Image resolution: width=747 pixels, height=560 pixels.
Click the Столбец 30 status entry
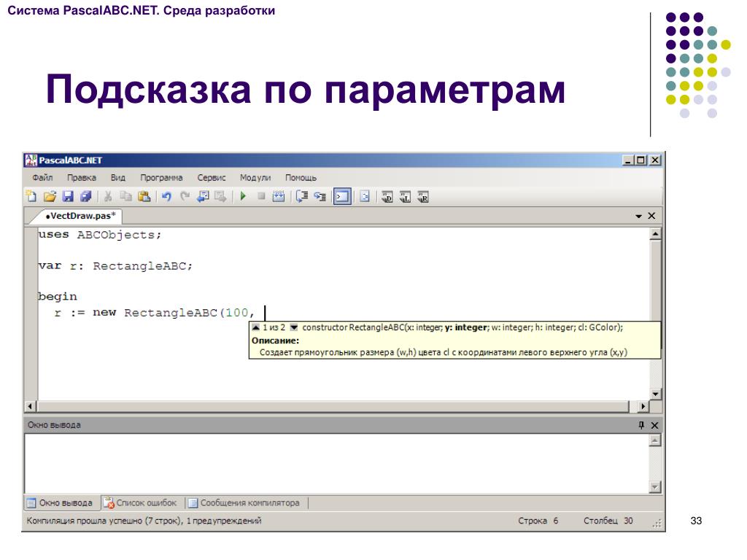(608, 521)
